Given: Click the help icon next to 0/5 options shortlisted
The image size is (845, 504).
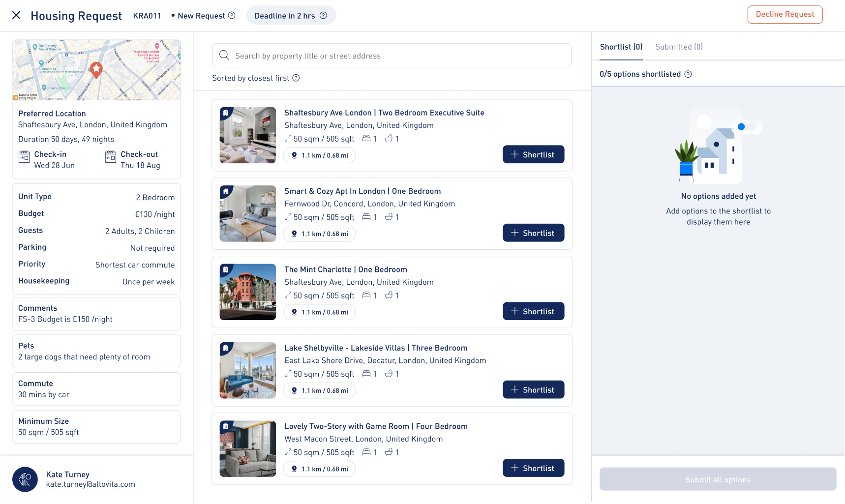Looking at the screenshot, I should [689, 74].
